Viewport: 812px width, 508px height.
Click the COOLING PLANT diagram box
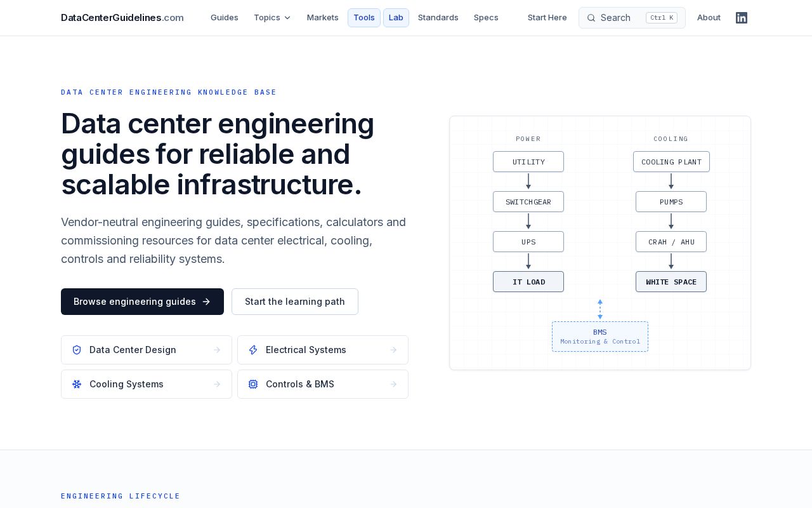pos(671,162)
